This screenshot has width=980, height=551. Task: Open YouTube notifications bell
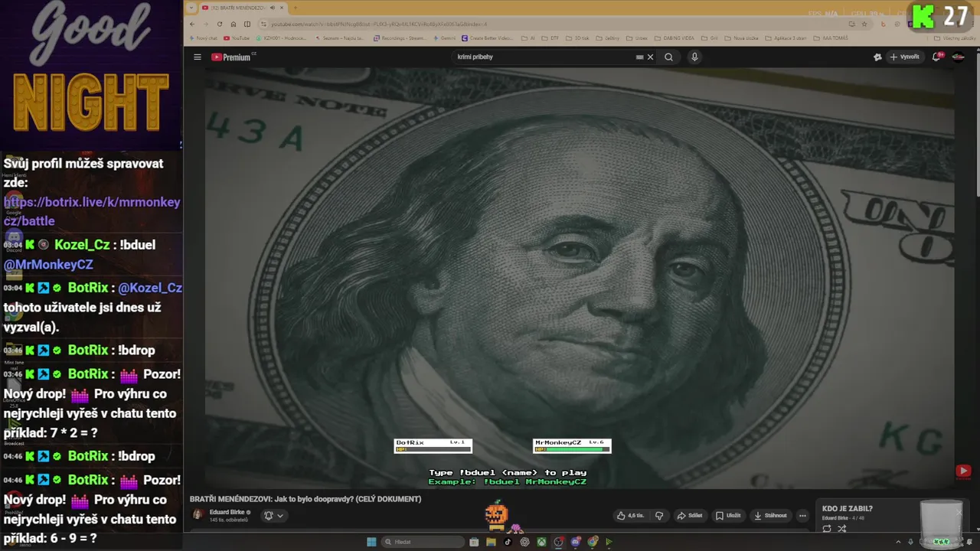point(936,57)
